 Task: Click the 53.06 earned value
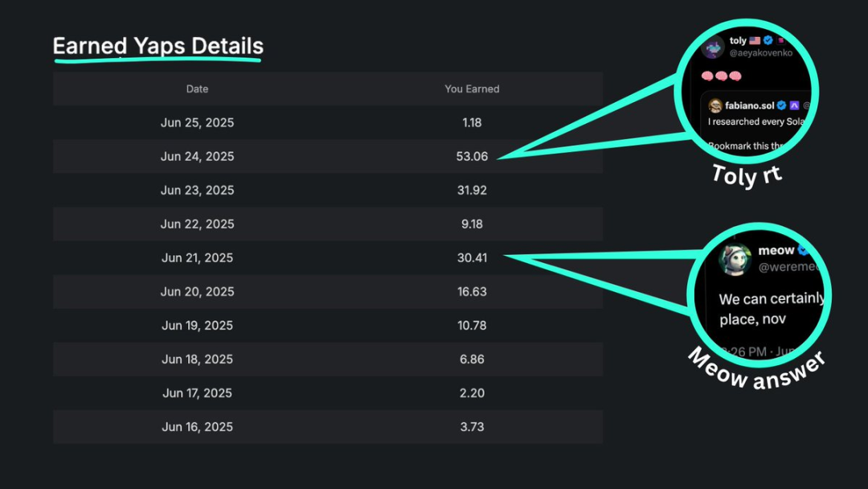(472, 157)
